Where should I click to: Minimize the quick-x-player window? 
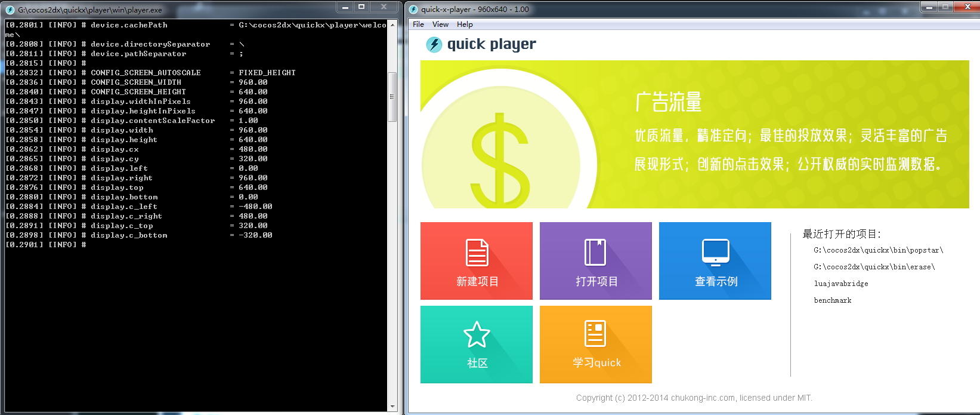pyautogui.click(x=929, y=7)
